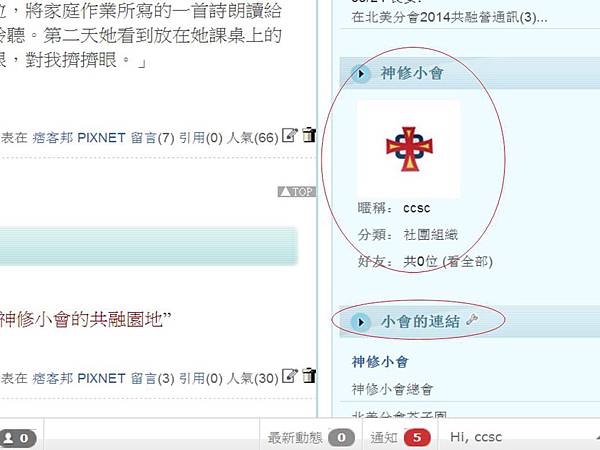Viewport: 600px width, 450px height.
Task: Jump to TOP of the page
Action: pyautogui.click(x=297, y=191)
